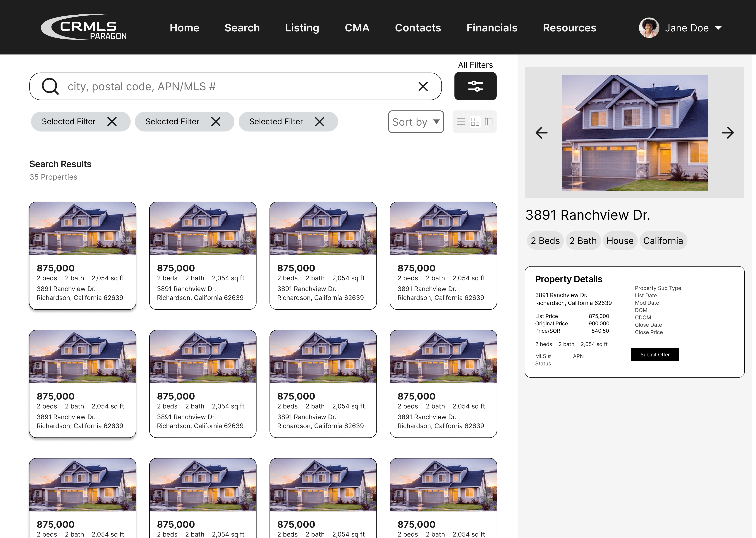This screenshot has width=756, height=538.
Task: Remove the second Selected Filter chip
Action: [x=216, y=122]
